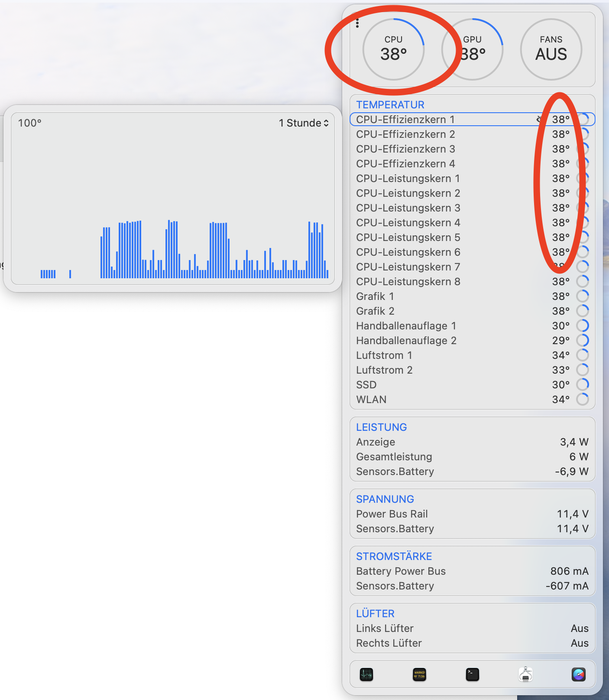
Task: Click the WLAN sensor label
Action: pyautogui.click(x=371, y=399)
